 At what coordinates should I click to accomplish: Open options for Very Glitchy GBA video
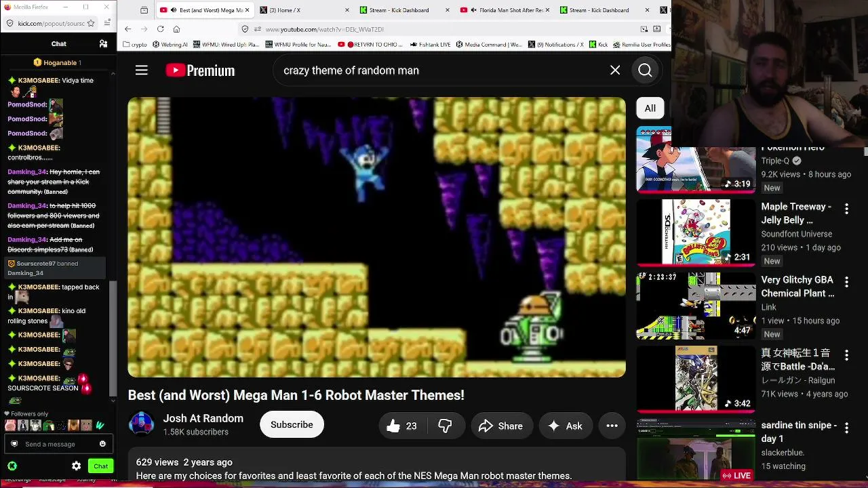click(846, 282)
